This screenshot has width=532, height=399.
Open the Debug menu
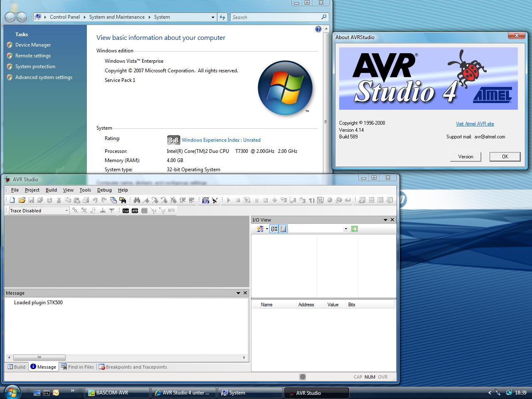pyautogui.click(x=104, y=190)
